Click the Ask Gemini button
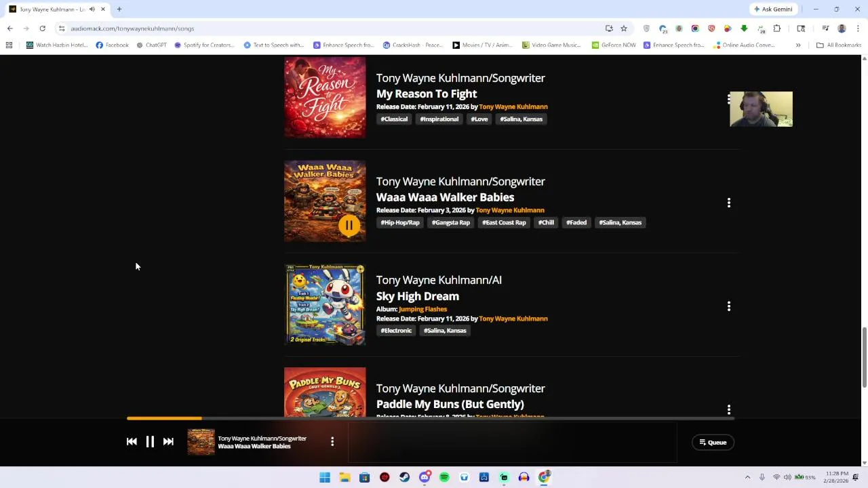This screenshot has height=488, width=868. pyautogui.click(x=772, y=9)
